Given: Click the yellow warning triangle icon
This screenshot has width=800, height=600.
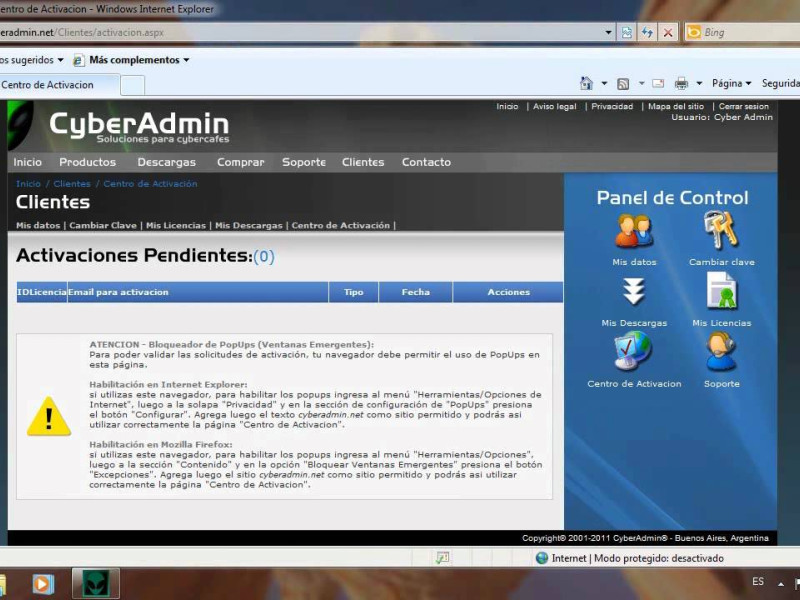Looking at the screenshot, I should (x=49, y=416).
